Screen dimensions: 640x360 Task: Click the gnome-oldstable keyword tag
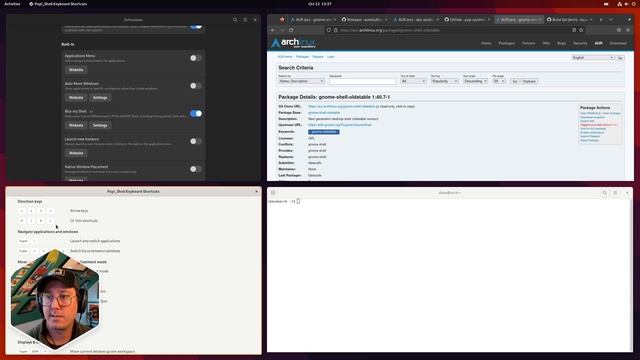point(324,132)
